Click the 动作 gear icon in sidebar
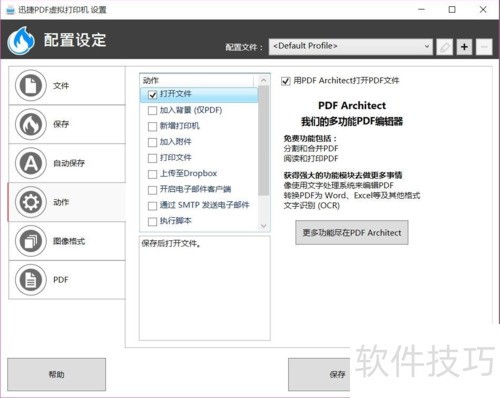500x398 pixels. (x=30, y=202)
